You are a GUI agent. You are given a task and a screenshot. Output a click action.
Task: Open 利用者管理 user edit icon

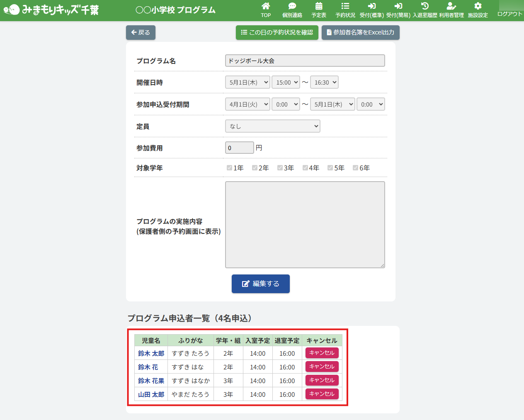click(x=451, y=6)
